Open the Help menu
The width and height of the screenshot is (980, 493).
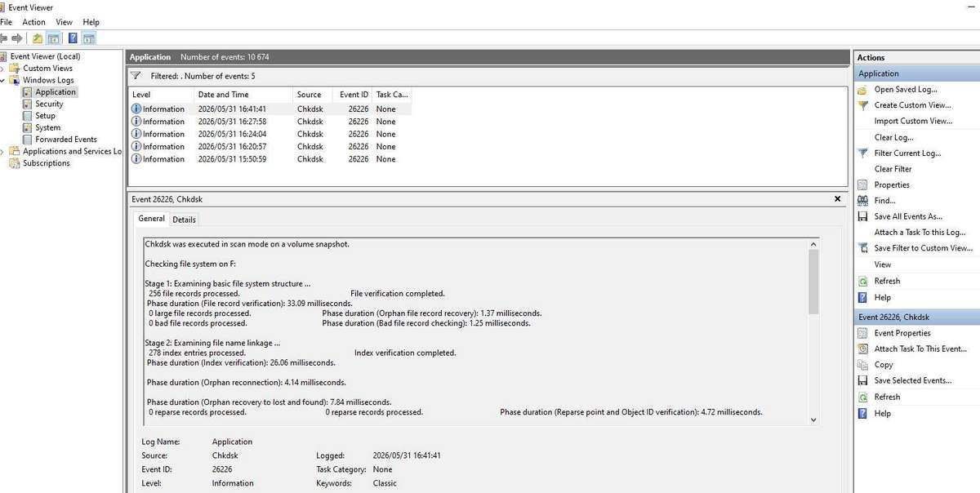pos(91,22)
